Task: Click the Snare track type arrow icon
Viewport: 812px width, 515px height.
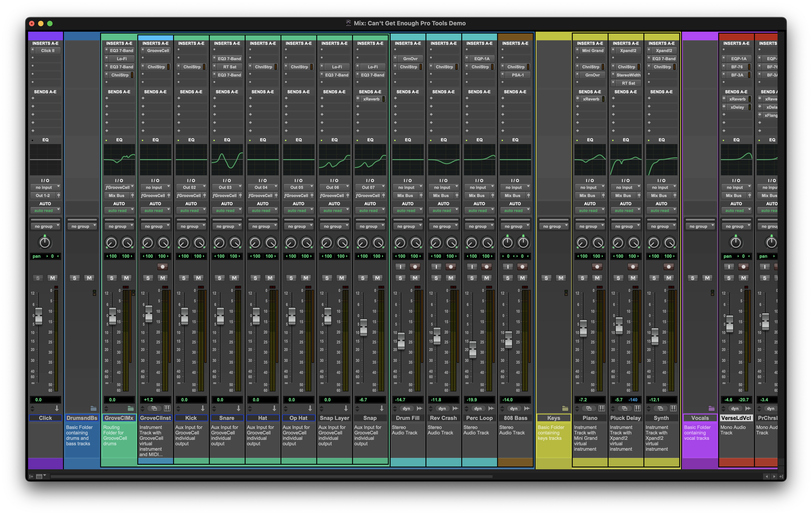Action: coord(238,408)
